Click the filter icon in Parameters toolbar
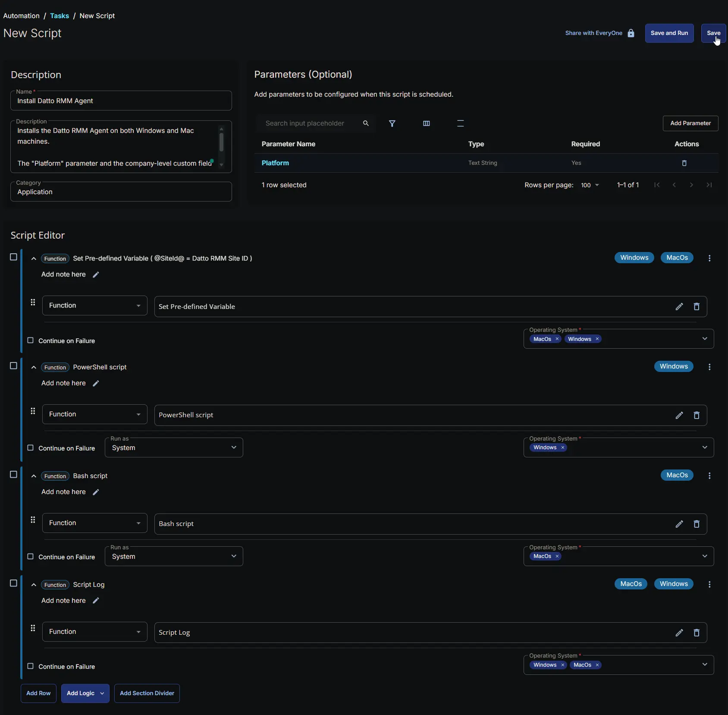The height and width of the screenshot is (715, 728). point(392,123)
